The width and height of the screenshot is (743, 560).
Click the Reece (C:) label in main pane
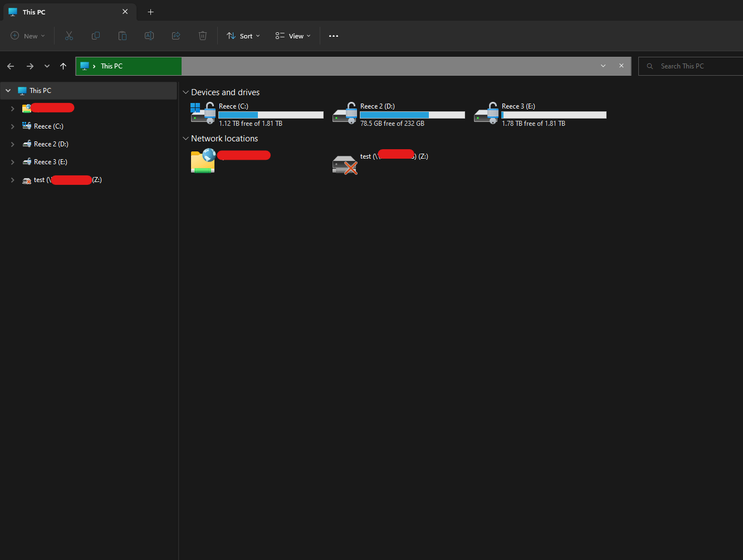click(x=233, y=106)
